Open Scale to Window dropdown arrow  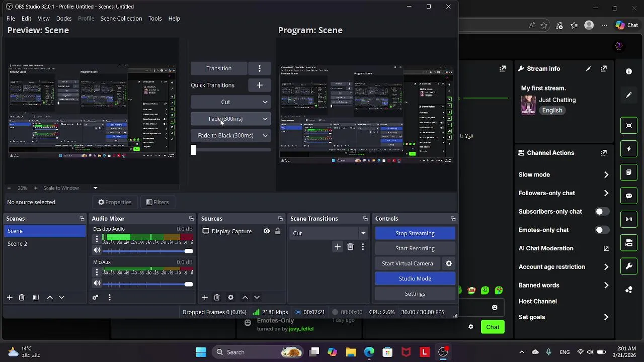tap(95, 188)
